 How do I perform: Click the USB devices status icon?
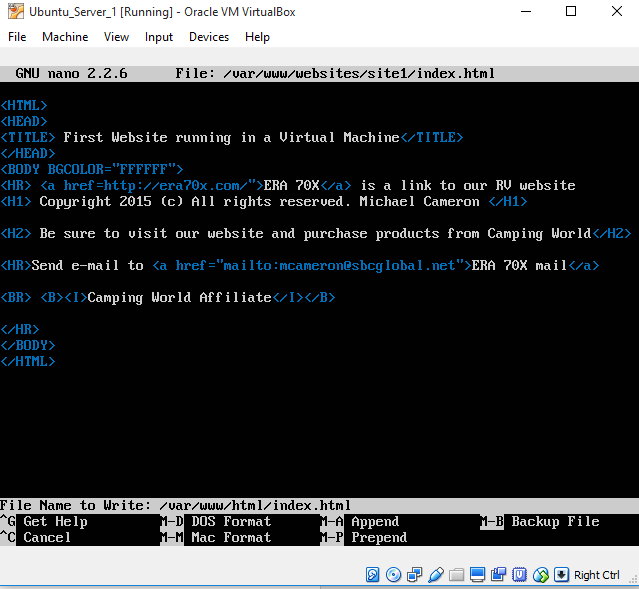[436, 575]
